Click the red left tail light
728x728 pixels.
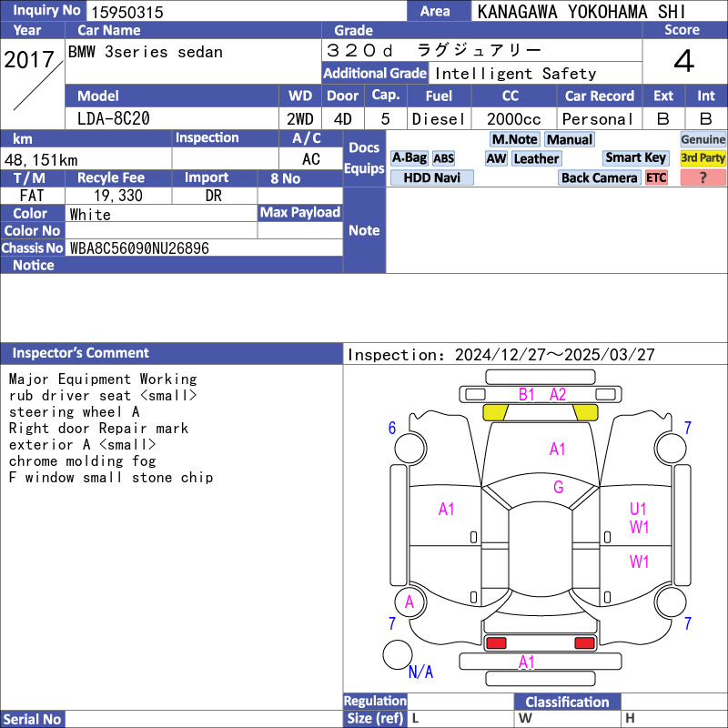(x=496, y=643)
